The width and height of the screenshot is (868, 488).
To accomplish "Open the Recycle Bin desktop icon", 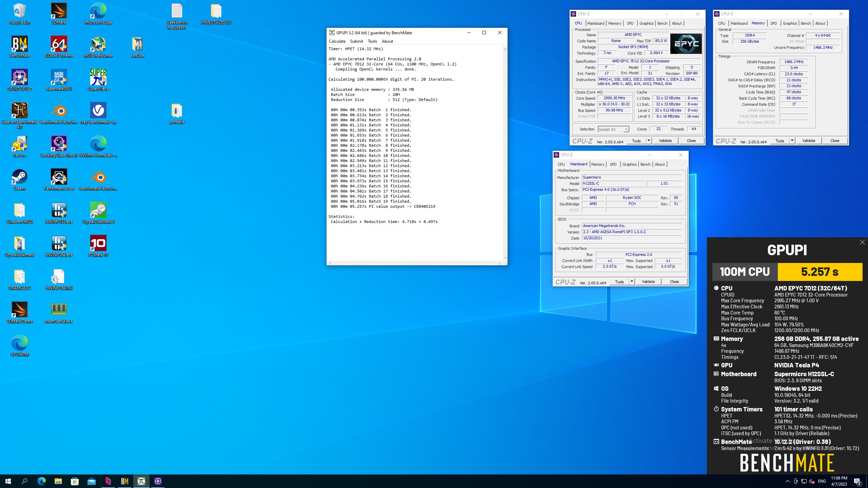I will 20,14.
